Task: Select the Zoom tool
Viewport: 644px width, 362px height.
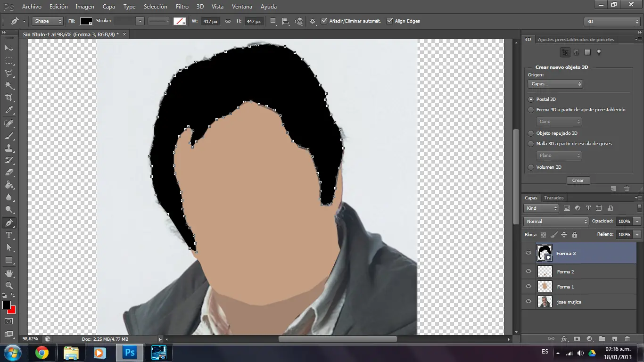Action: [8, 285]
